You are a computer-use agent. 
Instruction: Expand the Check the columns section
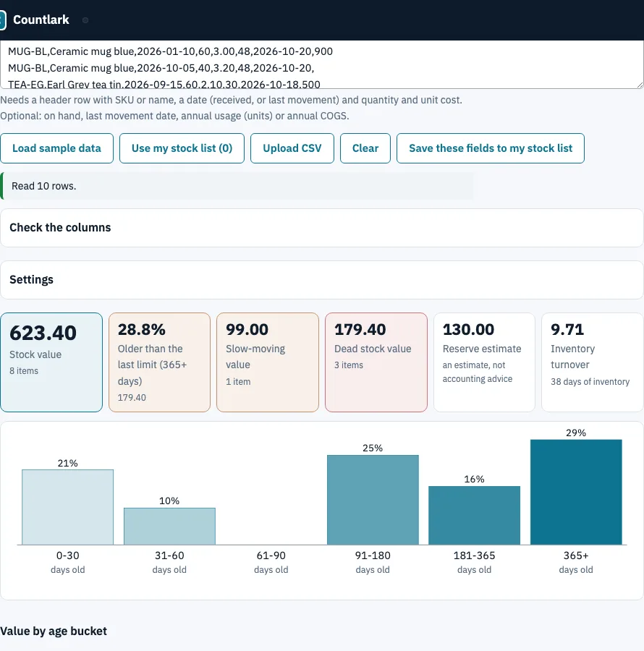coord(322,228)
